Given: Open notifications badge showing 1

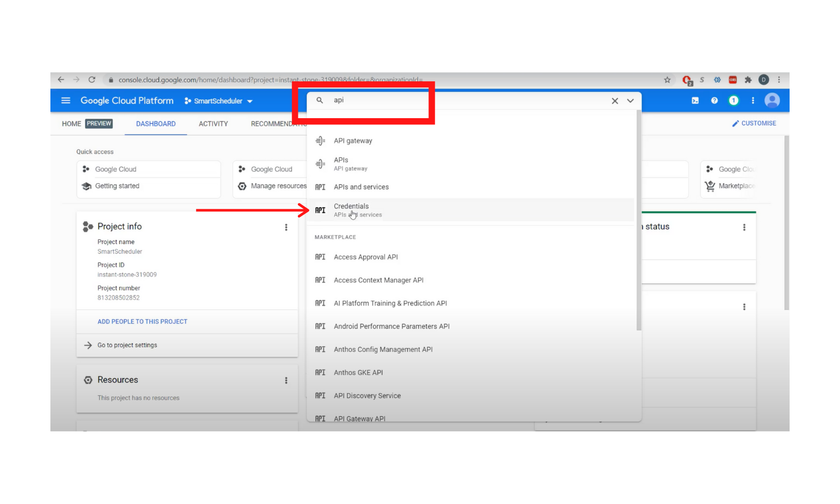Looking at the screenshot, I should 734,101.
